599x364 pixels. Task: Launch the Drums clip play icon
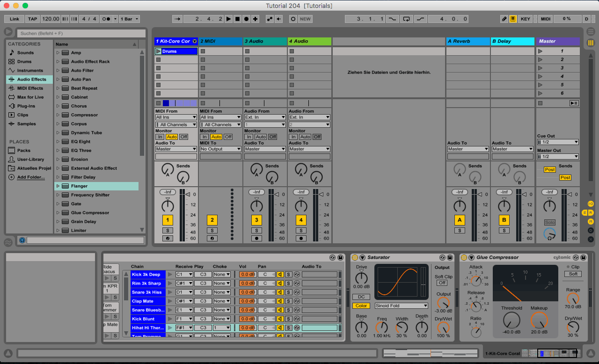point(158,51)
